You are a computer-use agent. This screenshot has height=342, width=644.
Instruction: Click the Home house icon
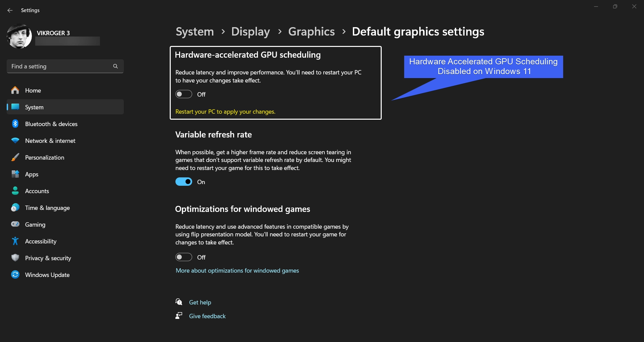15,90
